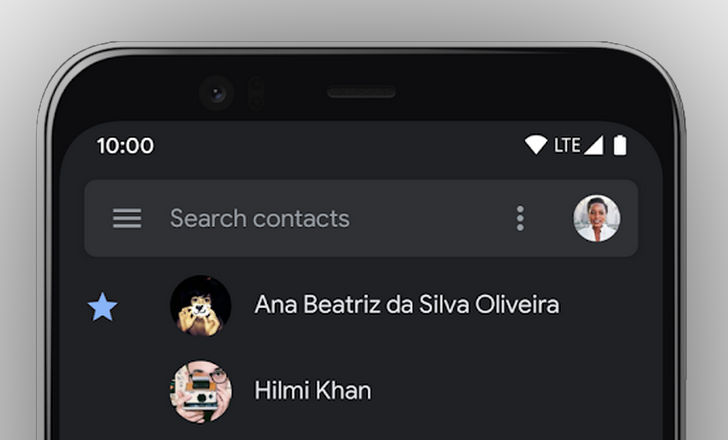Tap the search bar background area
The image size is (728, 440).
point(361,218)
